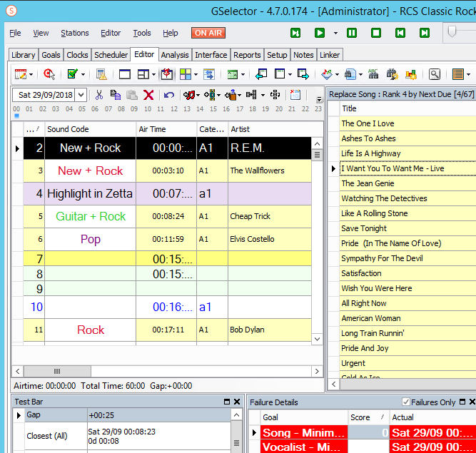Click the date field Sat 29/09/2018

tap(46, 95)
